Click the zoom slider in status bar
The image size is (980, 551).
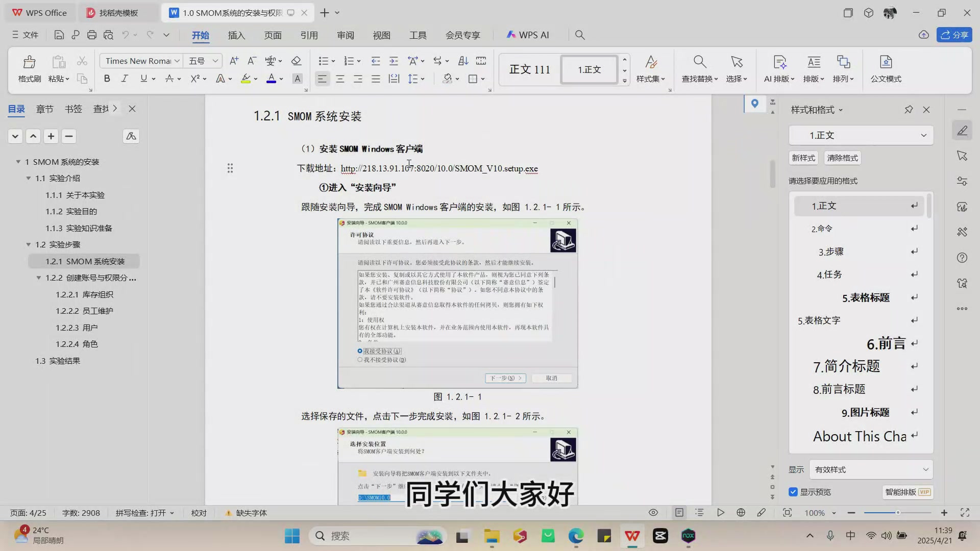coord(897,513)
